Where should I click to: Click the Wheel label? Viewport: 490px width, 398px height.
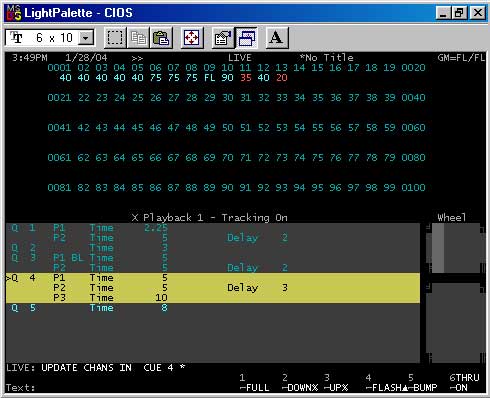452,218
